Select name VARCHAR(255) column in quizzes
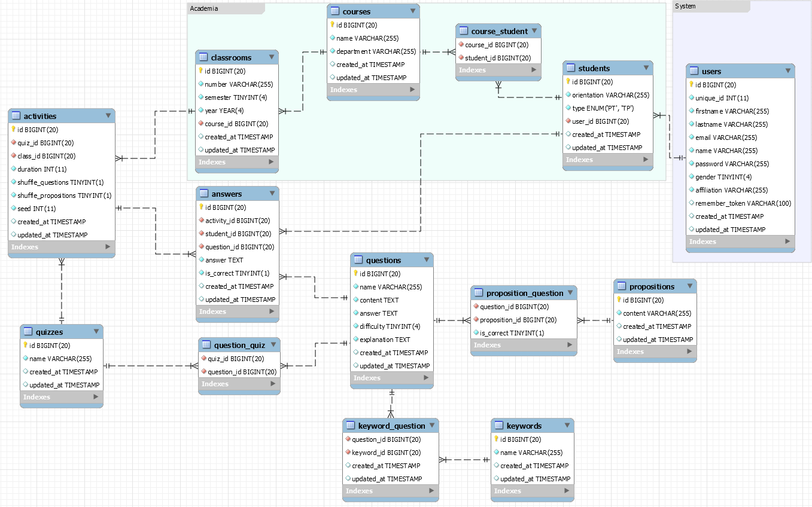Viewport: 812px width, 507px height. (61, 359)
